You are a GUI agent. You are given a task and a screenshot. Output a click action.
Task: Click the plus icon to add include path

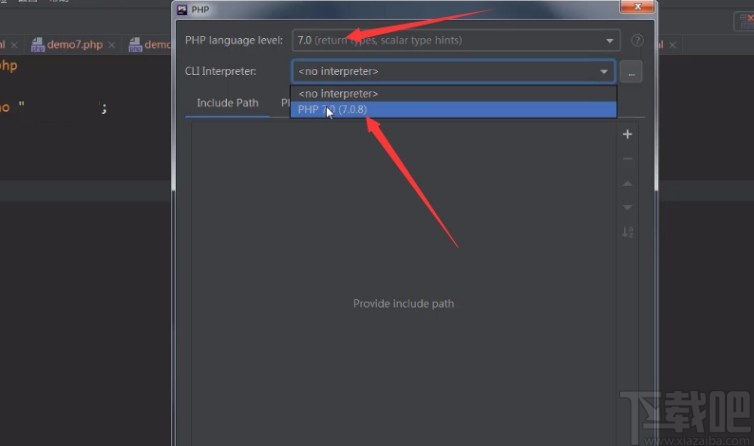click(627, 134)
